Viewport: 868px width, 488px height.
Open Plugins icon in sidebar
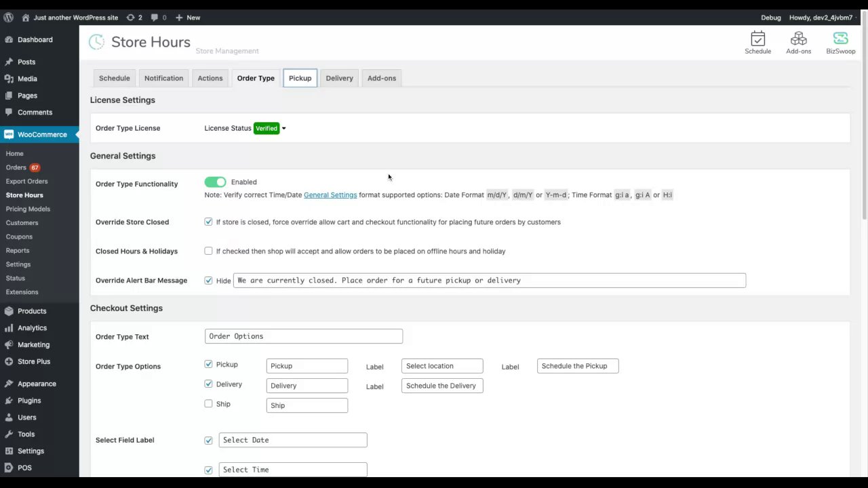click(9, 401)
